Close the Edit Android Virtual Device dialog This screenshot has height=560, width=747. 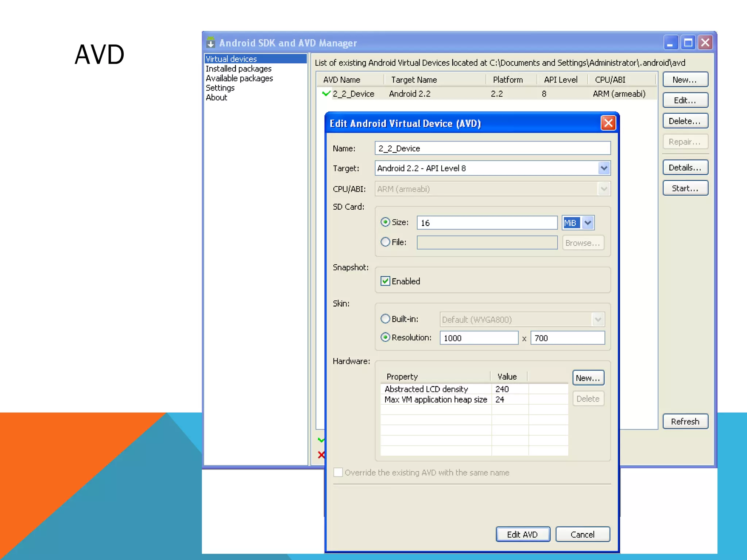(608, 123)
